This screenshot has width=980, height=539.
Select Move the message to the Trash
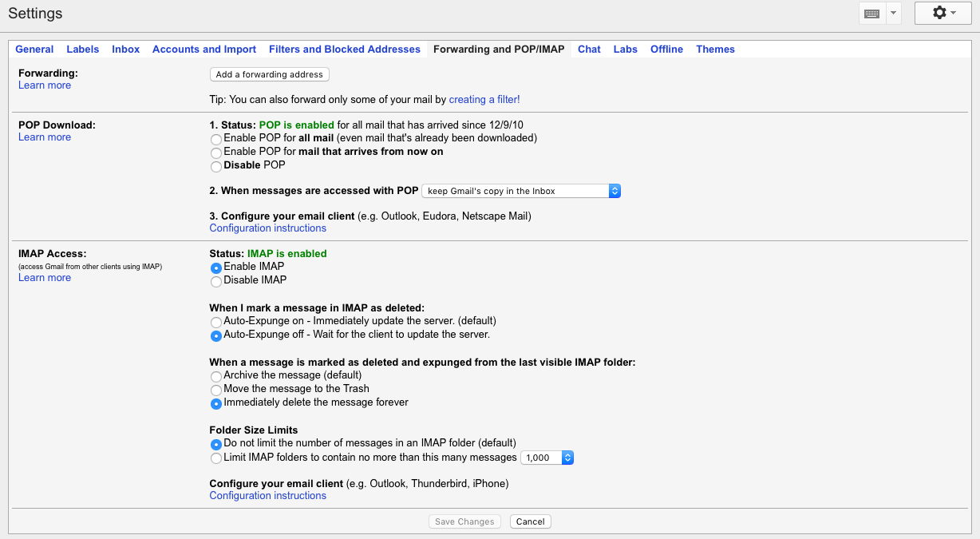click(216, 390)
